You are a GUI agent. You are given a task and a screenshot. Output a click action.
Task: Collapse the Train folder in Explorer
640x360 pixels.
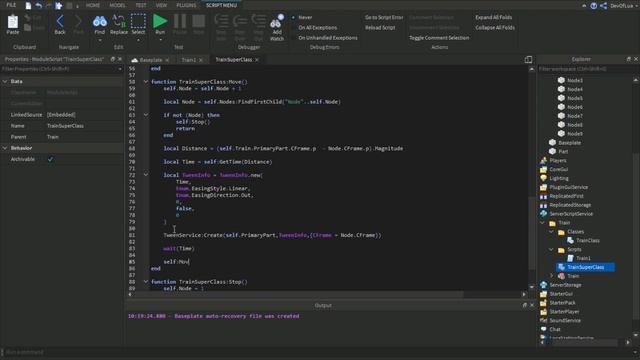point(542,223)
